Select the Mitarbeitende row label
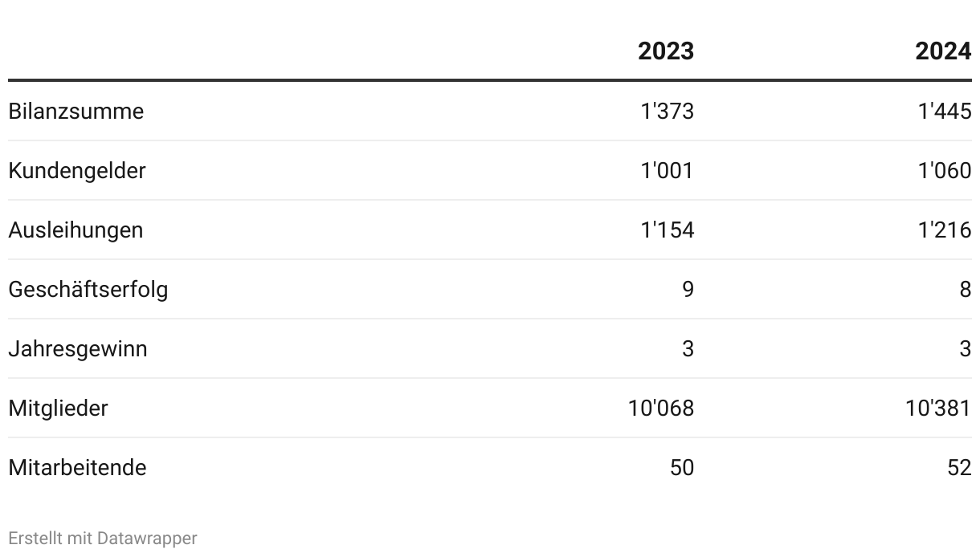The image size is (980, 557). pos(77,468)
